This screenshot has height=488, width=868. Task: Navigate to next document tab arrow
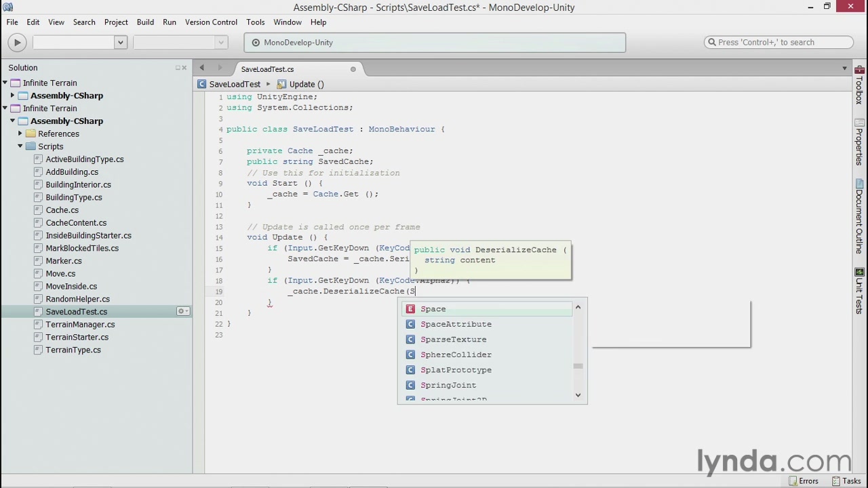point(220,68)
